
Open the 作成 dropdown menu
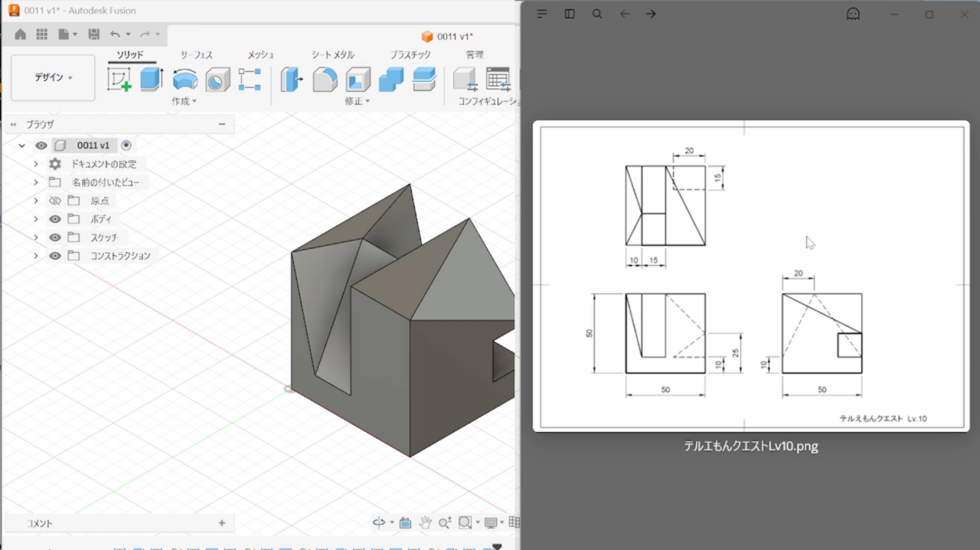(x=184, y=101)
